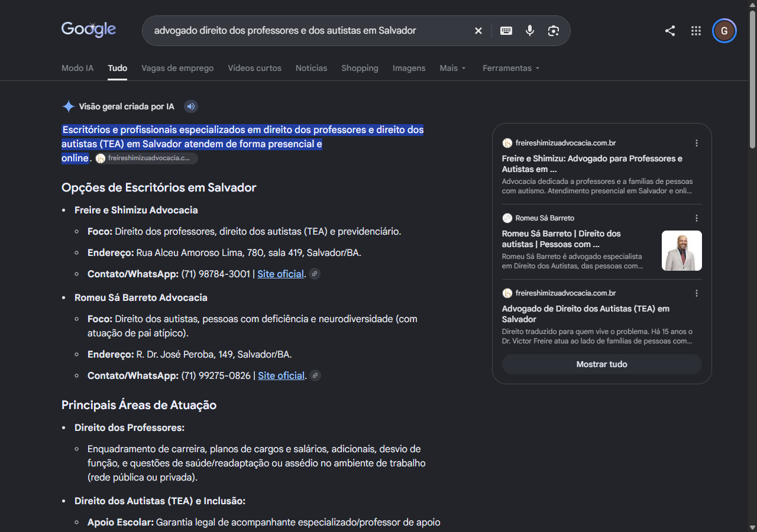The image size is (757, 532).
Task: Click the Google logo
Action: pos(89,29)
